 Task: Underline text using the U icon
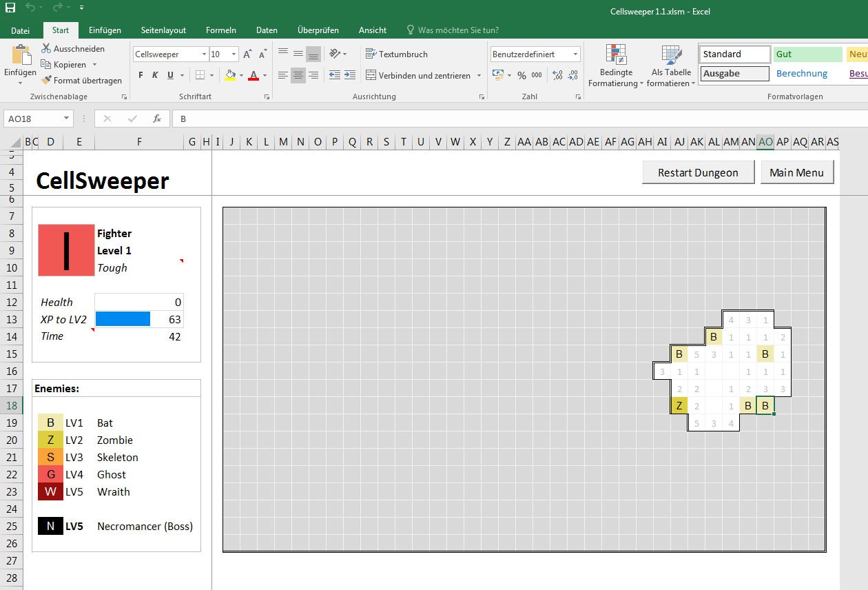[x=169, y=75]
